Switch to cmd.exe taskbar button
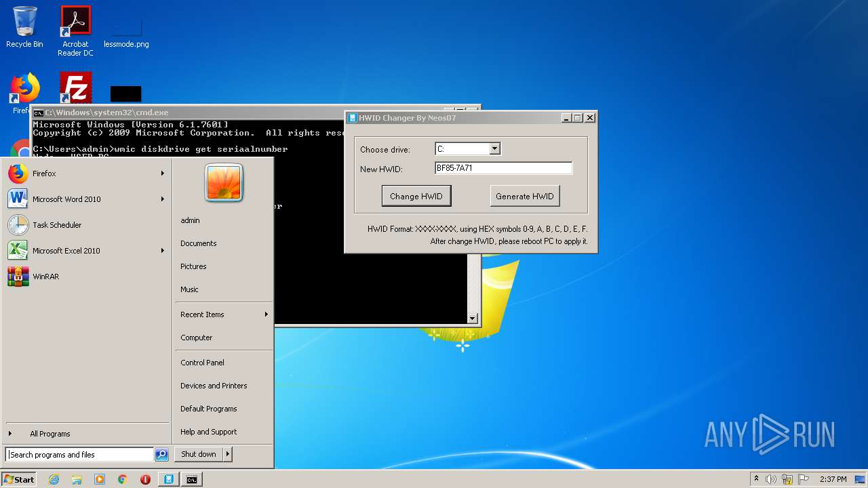The width and height of the screenshot is (868, 488). tap(192, 479)
